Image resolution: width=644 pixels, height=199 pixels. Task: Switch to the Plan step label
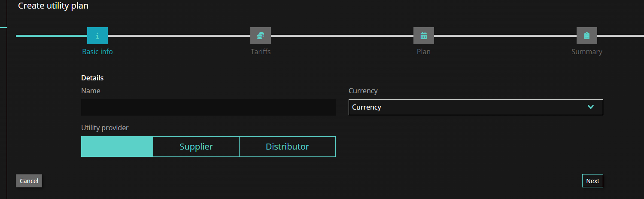(x=424, y=52)
